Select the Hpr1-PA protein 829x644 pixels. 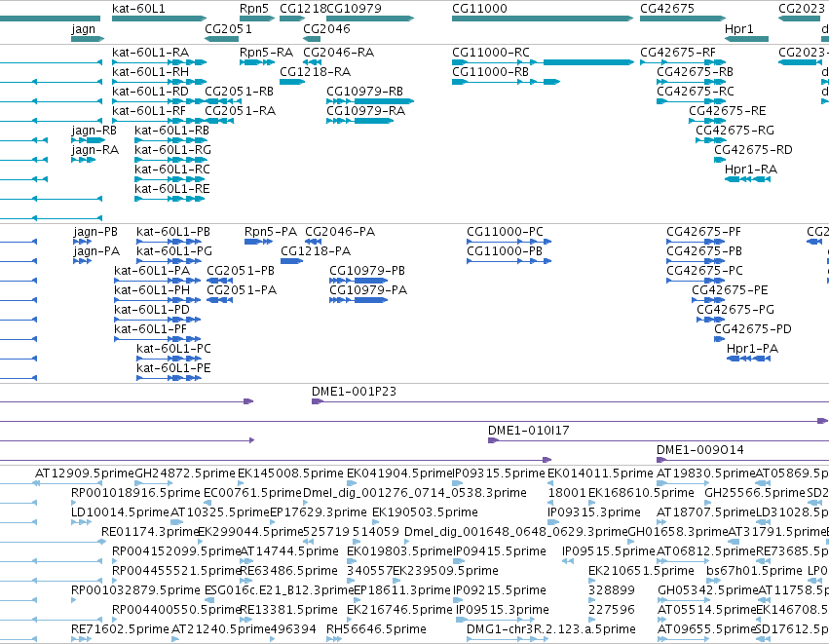click(x=749, y=359)
